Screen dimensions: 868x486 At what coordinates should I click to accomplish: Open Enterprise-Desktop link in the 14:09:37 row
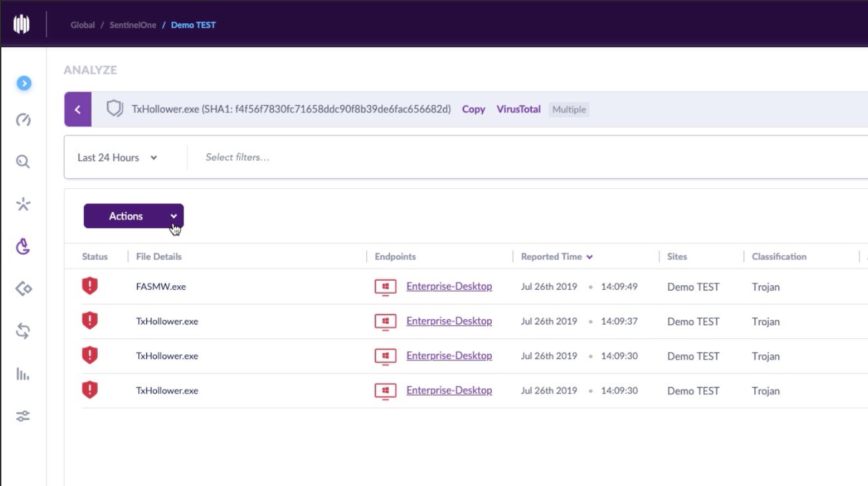[449, 321]
